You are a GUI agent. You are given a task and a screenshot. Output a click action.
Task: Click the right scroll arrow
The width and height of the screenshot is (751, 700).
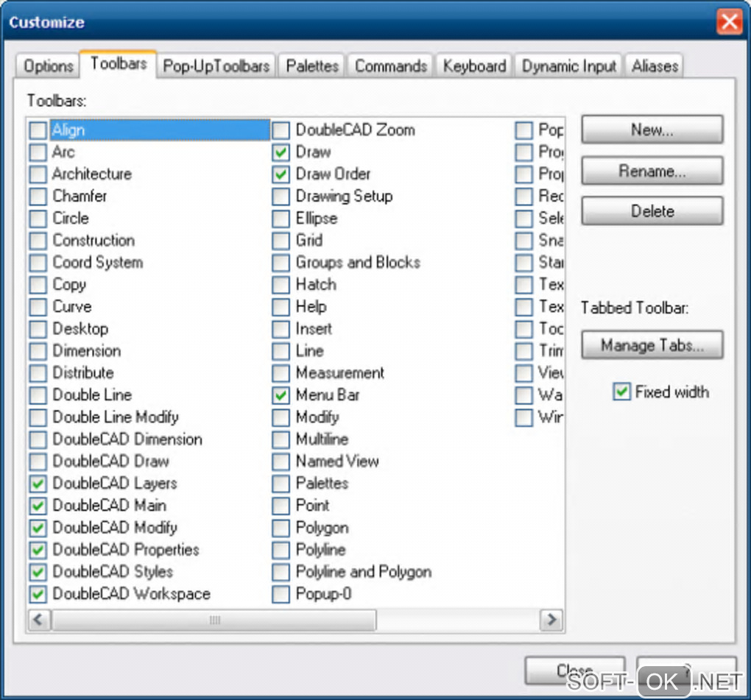tap(551, 620)
